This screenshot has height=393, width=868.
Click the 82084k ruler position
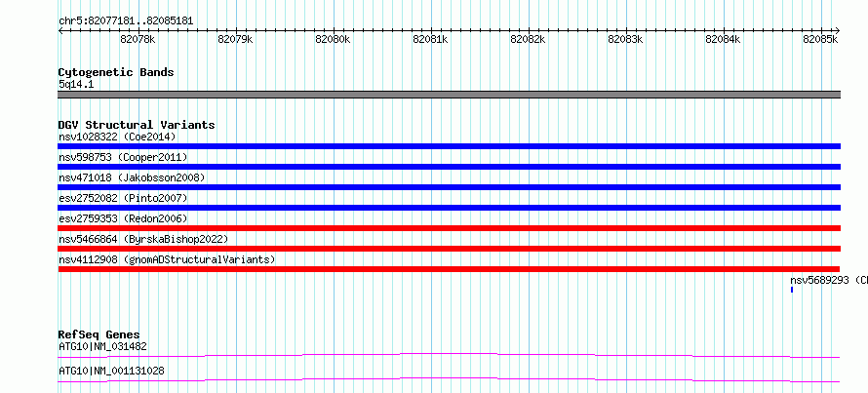tap(723, 40)
